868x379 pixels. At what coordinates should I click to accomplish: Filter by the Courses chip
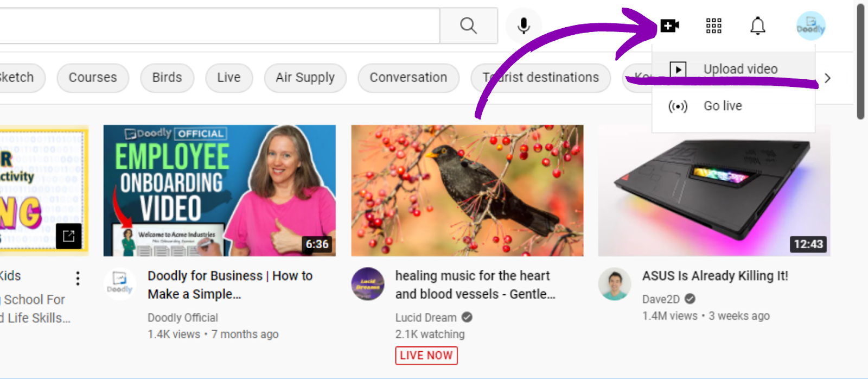pos(93,78)
